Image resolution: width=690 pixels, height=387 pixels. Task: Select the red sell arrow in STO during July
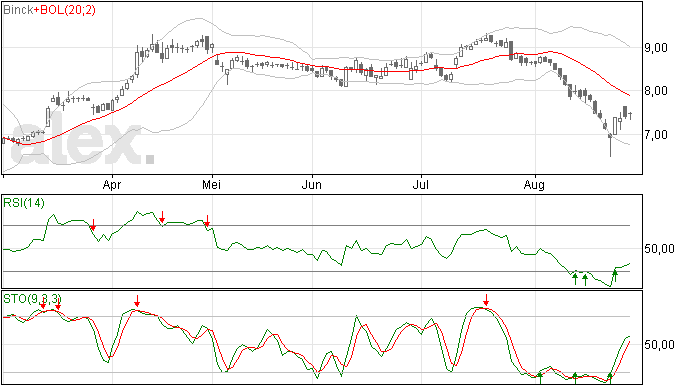(x=486, y=300)
